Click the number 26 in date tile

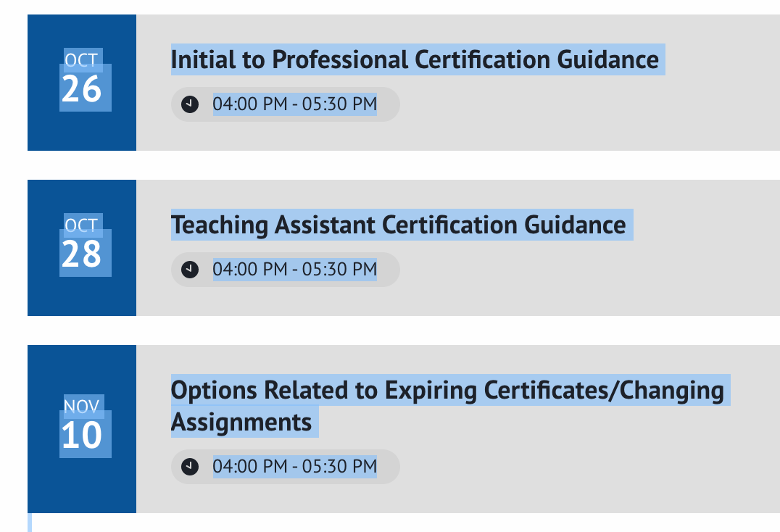pyautogui.click(x=81, y=89)
